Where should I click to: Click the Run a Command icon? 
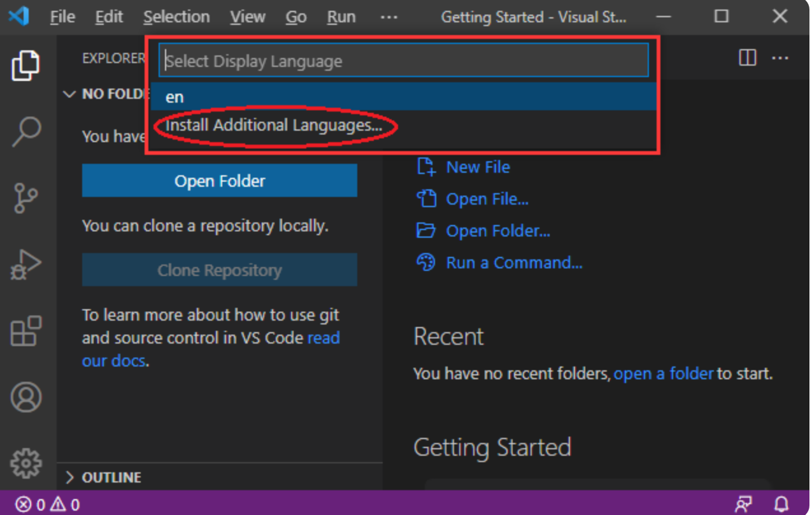click(426, 263)
